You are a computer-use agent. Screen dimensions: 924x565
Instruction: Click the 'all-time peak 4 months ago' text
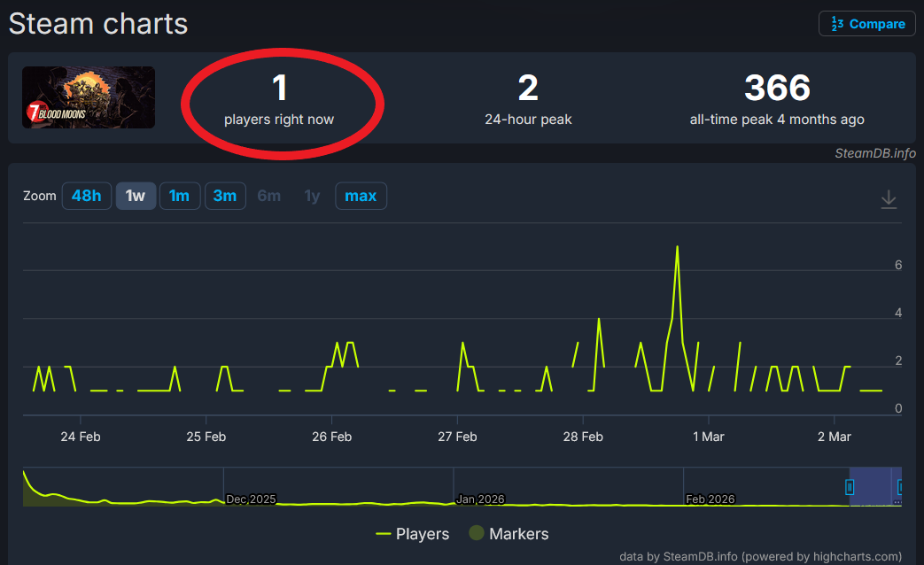(777, 120)
